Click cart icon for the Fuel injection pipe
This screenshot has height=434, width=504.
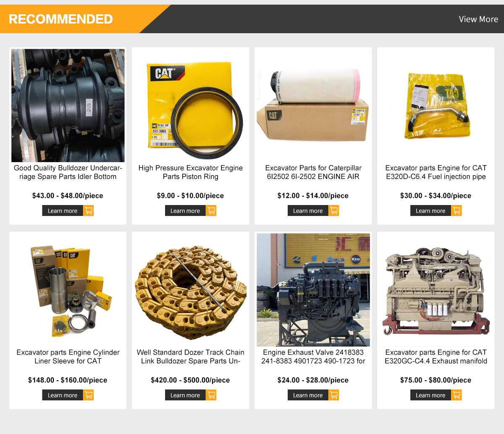point(457,210)
